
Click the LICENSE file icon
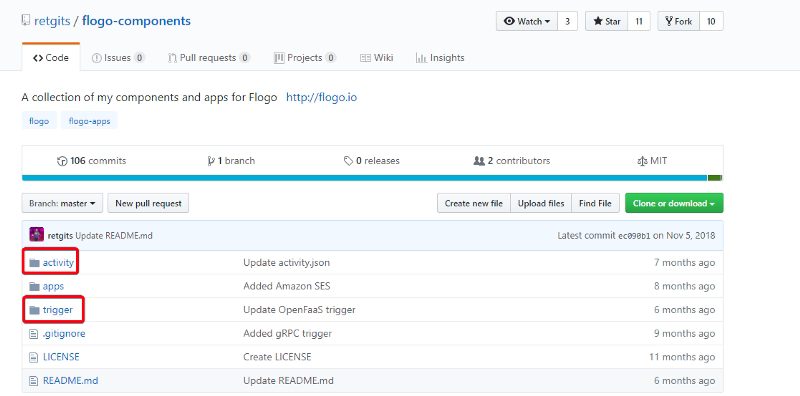pos(34,357)
